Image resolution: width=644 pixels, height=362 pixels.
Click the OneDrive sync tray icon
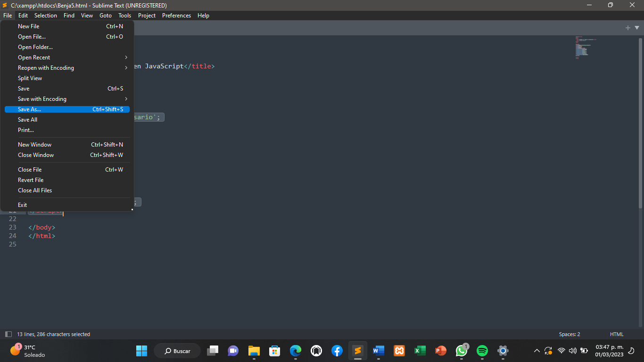548,351
